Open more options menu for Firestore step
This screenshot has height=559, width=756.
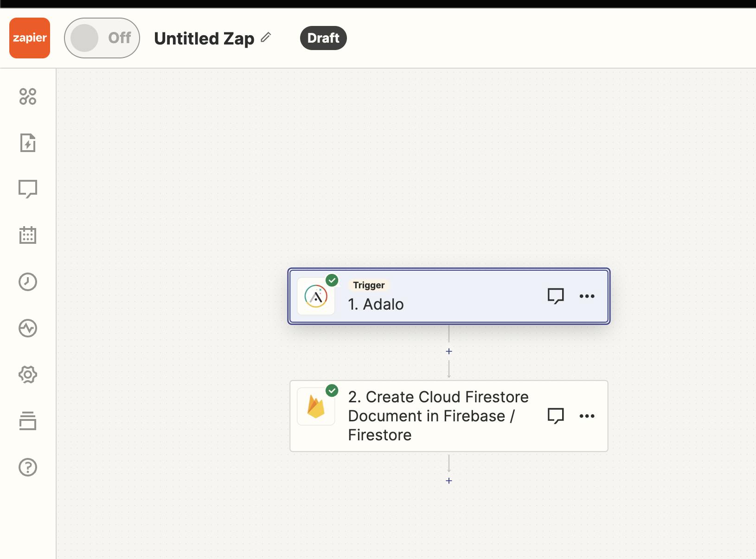pos(587,416)
